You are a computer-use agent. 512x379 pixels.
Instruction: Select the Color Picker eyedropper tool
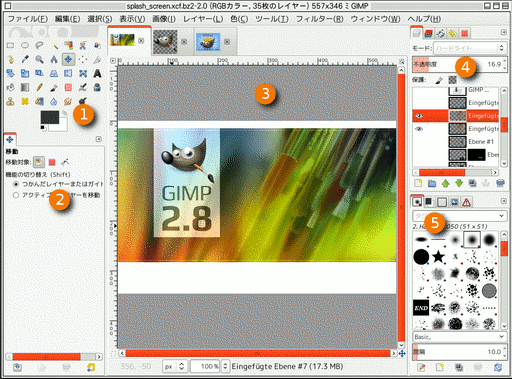(25, 59)
